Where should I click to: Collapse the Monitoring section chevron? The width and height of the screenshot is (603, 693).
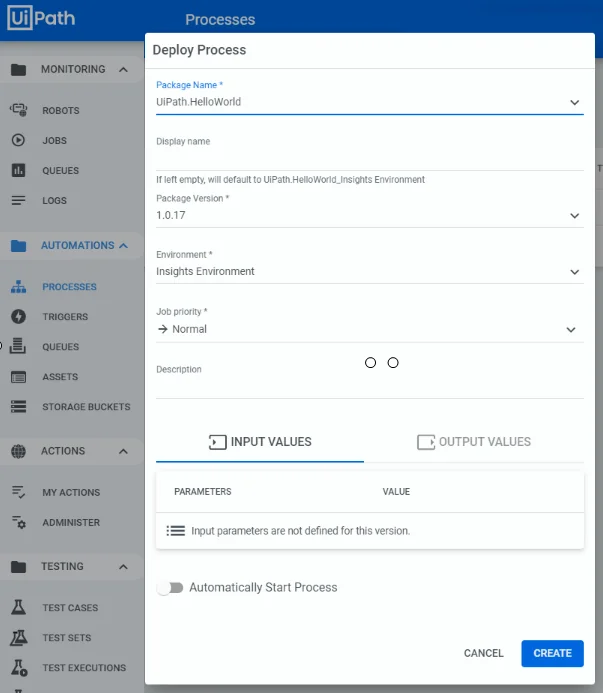(123, 69)
